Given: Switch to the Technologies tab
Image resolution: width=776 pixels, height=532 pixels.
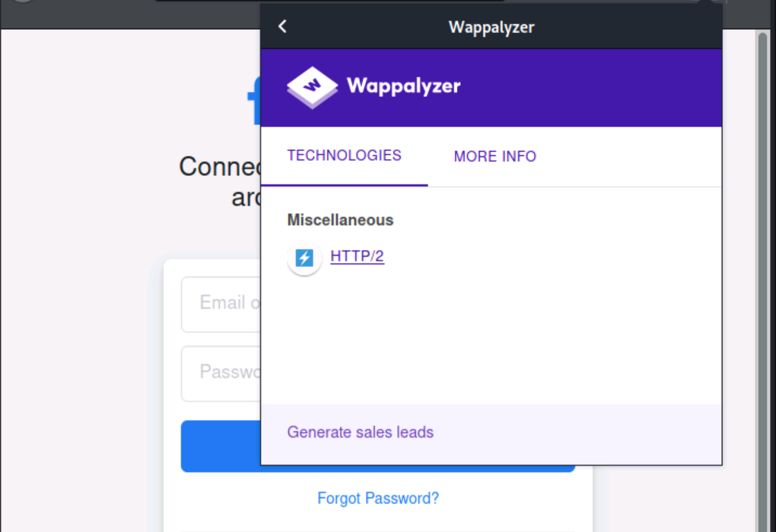Looking at the screenshot, I should tap(344, 155).
